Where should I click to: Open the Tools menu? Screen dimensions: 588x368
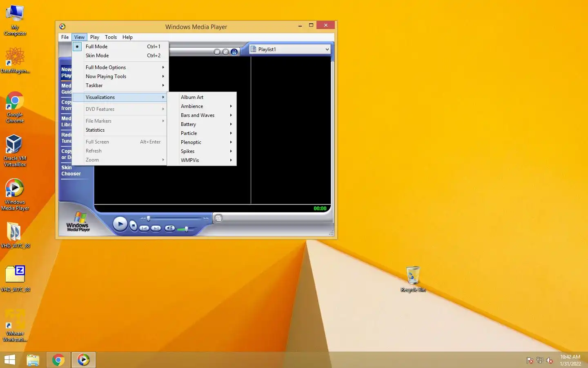(111, 37)
